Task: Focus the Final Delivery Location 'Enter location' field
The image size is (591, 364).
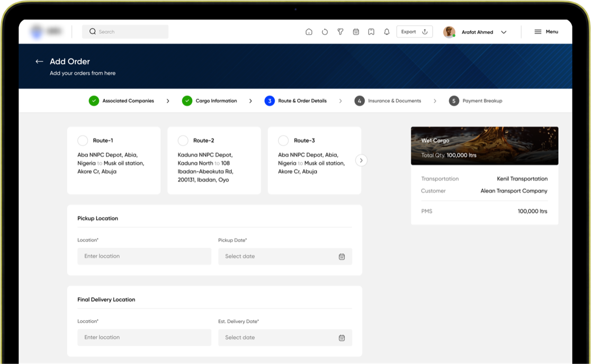Action: (145, 338)
